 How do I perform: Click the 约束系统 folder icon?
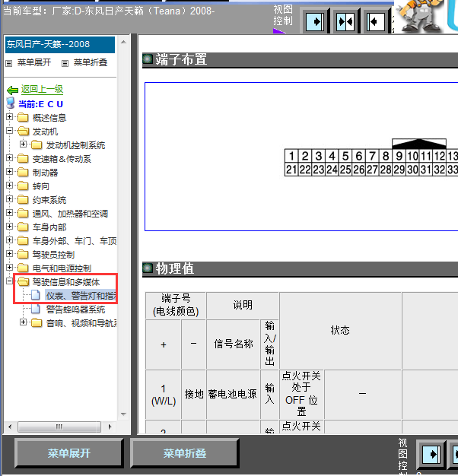pos(23,199)
